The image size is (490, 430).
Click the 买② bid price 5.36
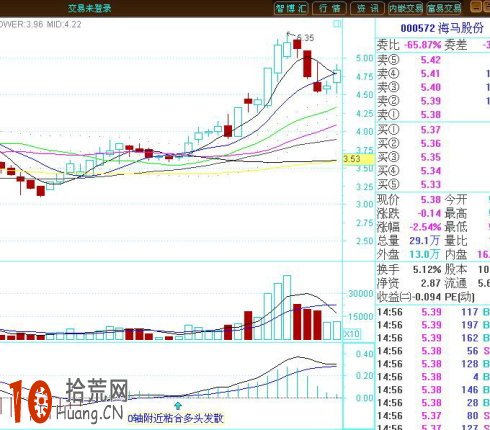(x=430, y=144)
